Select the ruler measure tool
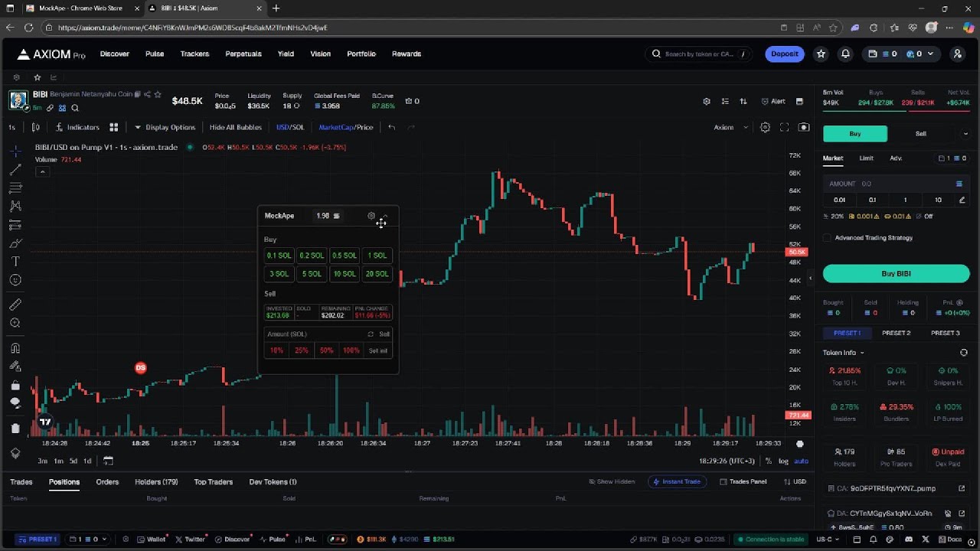The height and width of the screenshot is (551, 980). (15, 305)
